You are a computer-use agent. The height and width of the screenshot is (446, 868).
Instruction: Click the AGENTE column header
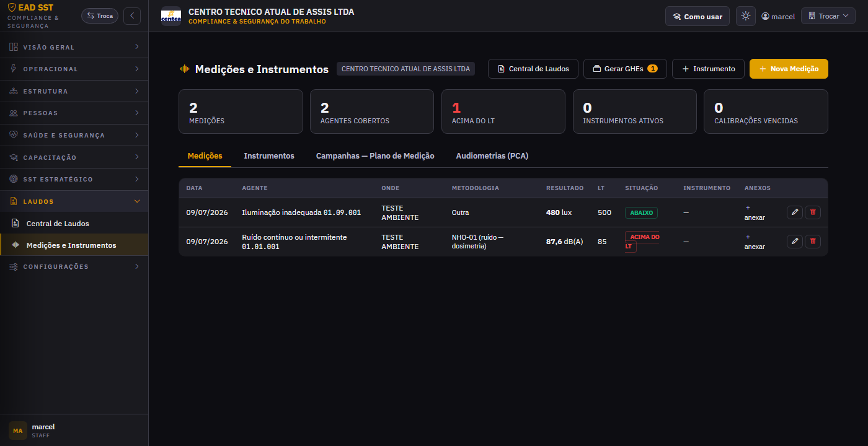pos(254,188)
